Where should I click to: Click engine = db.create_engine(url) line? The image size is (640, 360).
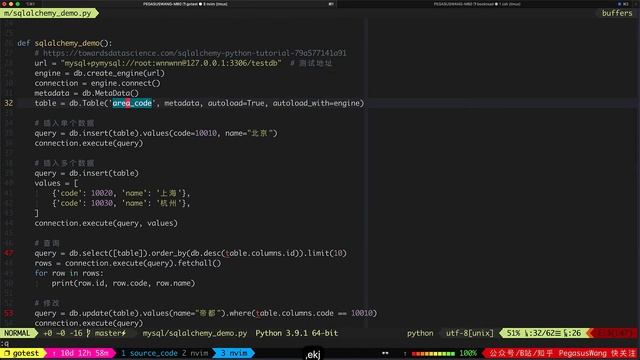(99, 73)
